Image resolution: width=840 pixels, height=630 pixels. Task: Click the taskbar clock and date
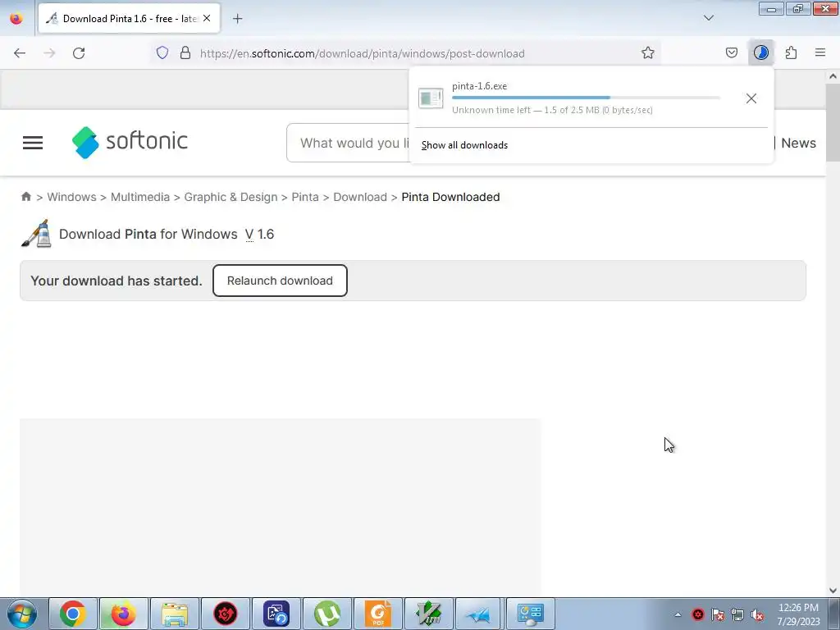798,614
